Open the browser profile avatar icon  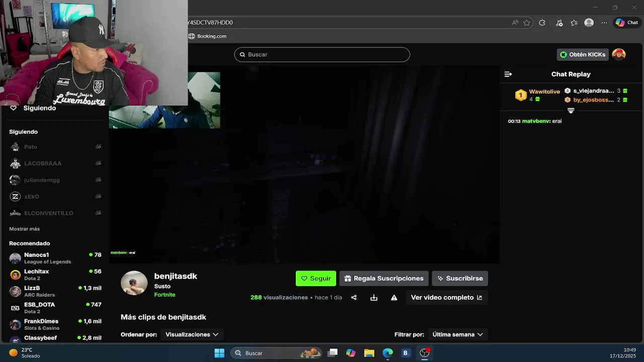pyautogui.click(x=589, y=23)
